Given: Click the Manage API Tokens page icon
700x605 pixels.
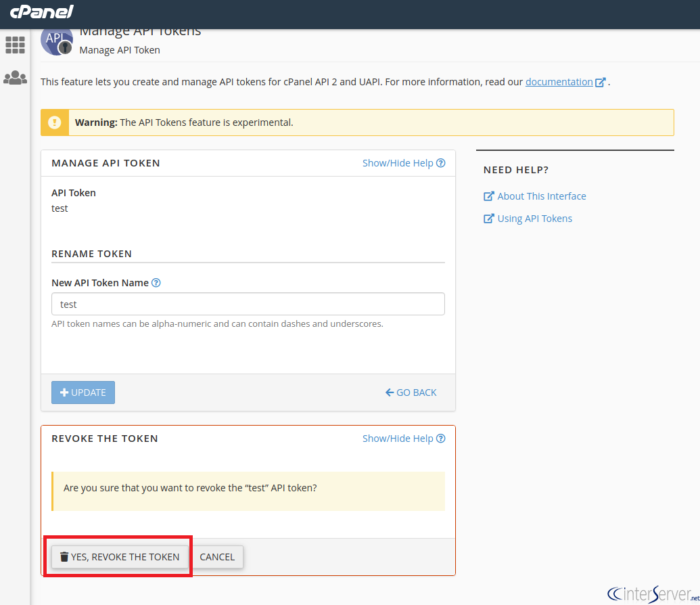Looking at the screenshot, I should (57, 41).
